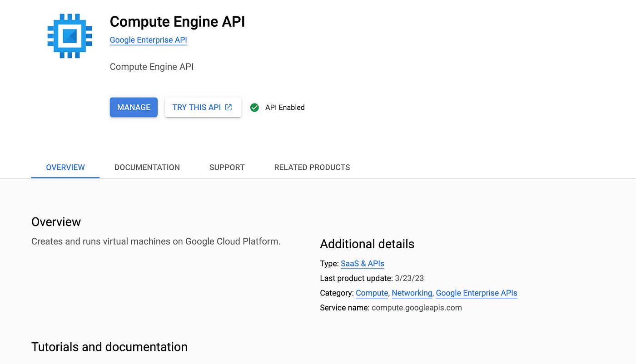
Task: Click the Compute Engine API page title
Action: click(177, 22)
